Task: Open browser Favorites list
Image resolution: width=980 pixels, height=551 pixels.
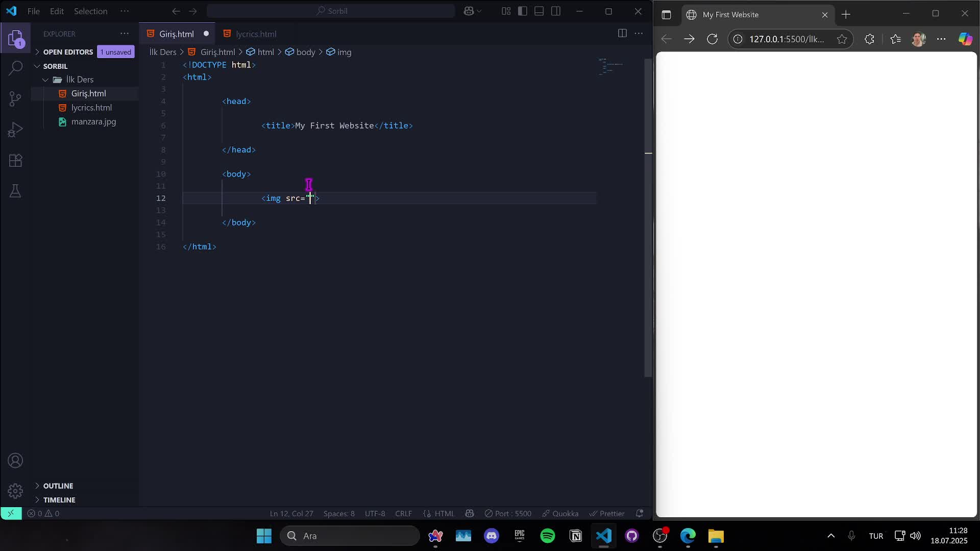Action: pos(895,39)
